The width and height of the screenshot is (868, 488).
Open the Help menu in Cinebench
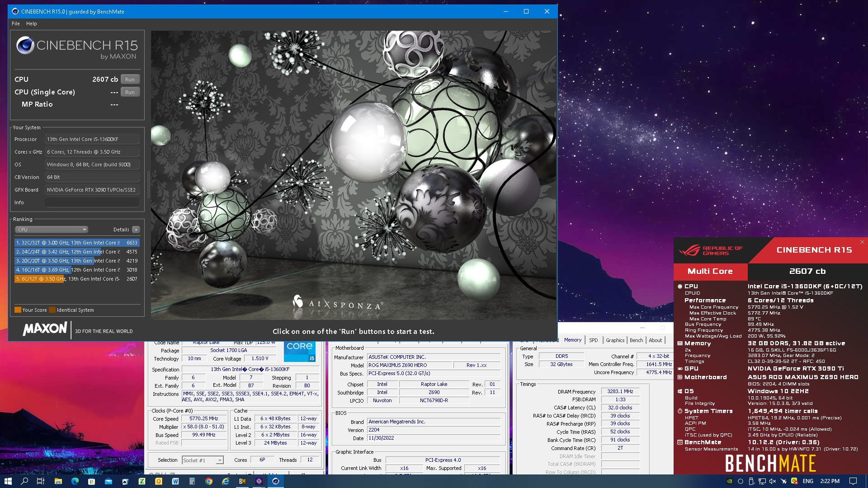pyautogui.click(x=31, y=23)
